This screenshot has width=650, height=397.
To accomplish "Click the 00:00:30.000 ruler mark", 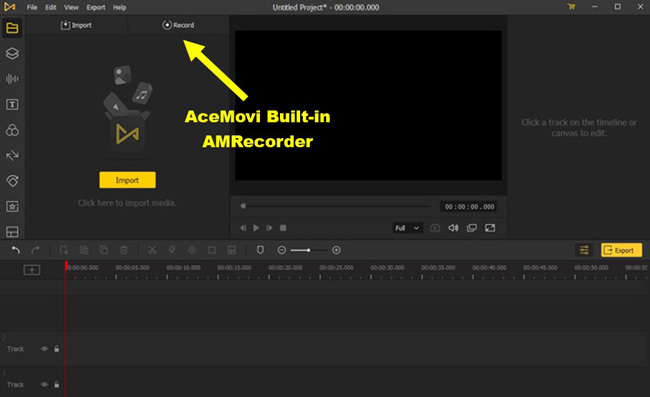I will pyautogui.click(x=387, y=268).
